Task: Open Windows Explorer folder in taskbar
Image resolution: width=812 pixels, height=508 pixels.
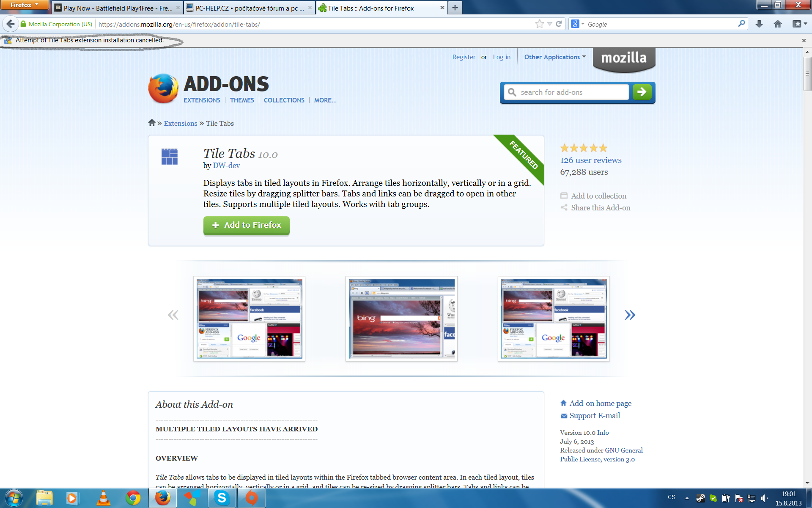Action: [x=44, y=498]
